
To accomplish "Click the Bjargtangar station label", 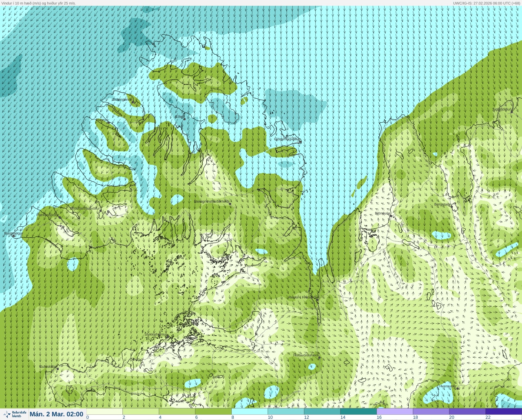I will click(x=13, y=234).
